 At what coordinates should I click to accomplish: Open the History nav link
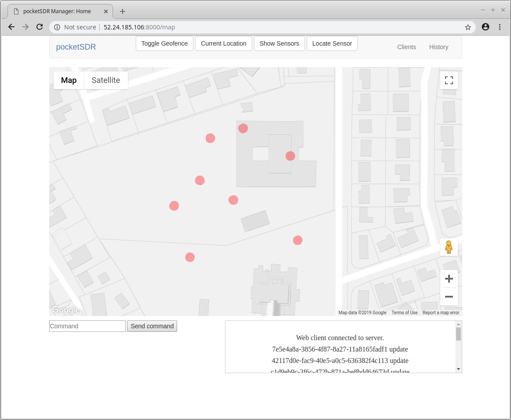click(x=439, y=47)
